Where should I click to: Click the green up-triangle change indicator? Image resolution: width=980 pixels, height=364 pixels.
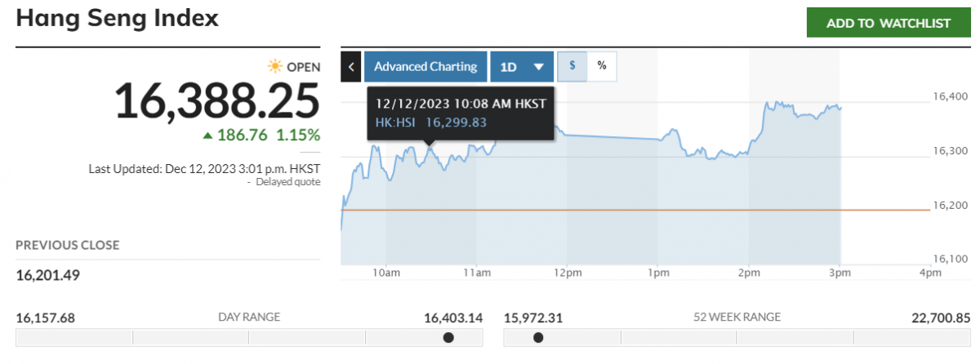coord(207,135)
